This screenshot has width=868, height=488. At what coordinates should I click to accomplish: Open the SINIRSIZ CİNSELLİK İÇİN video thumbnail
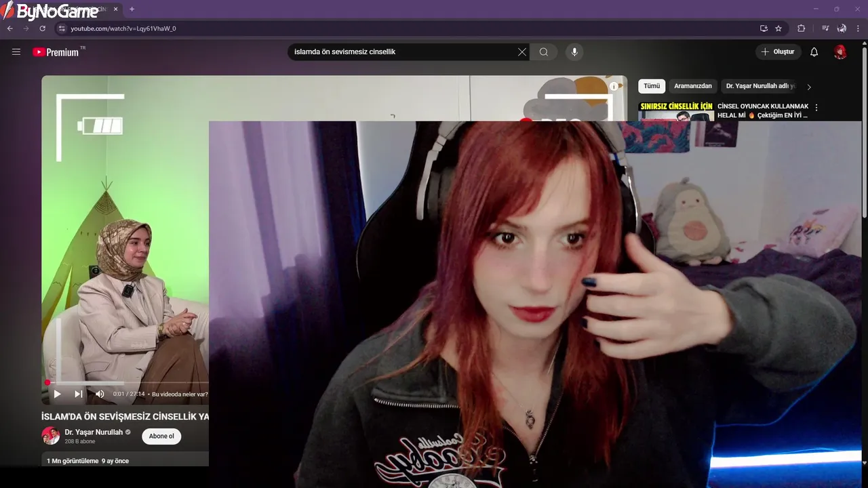point(675,111)
